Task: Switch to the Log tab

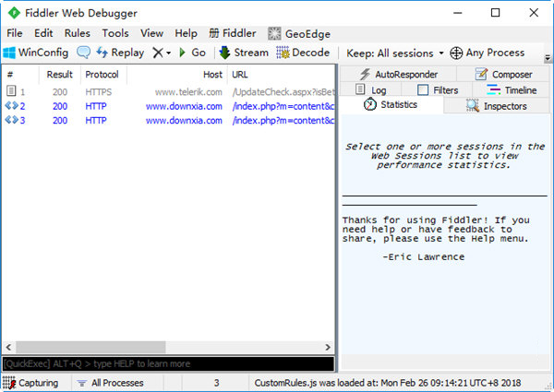Action: [370, 90]
